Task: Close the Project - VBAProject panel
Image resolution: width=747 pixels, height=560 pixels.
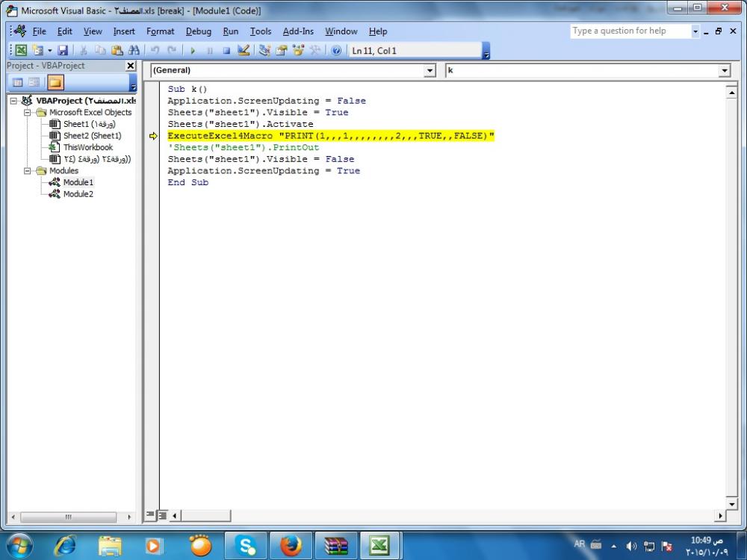Action: pos(131,66)
